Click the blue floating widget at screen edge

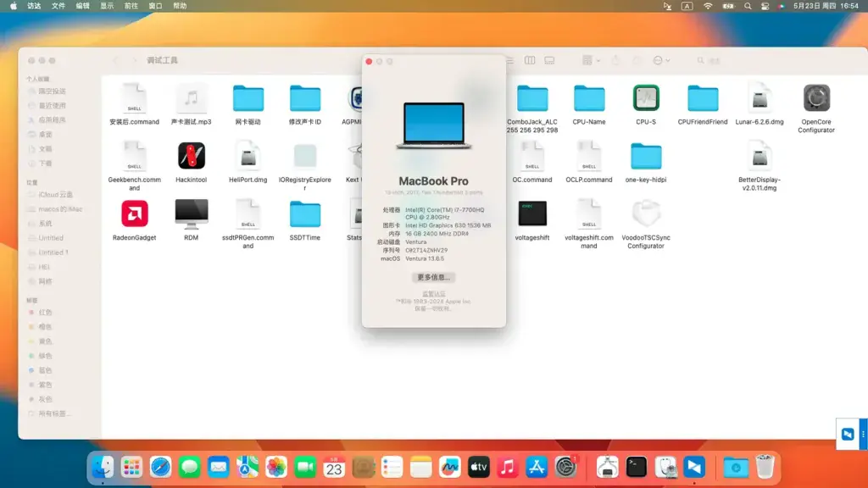click(x=848, y=435)
